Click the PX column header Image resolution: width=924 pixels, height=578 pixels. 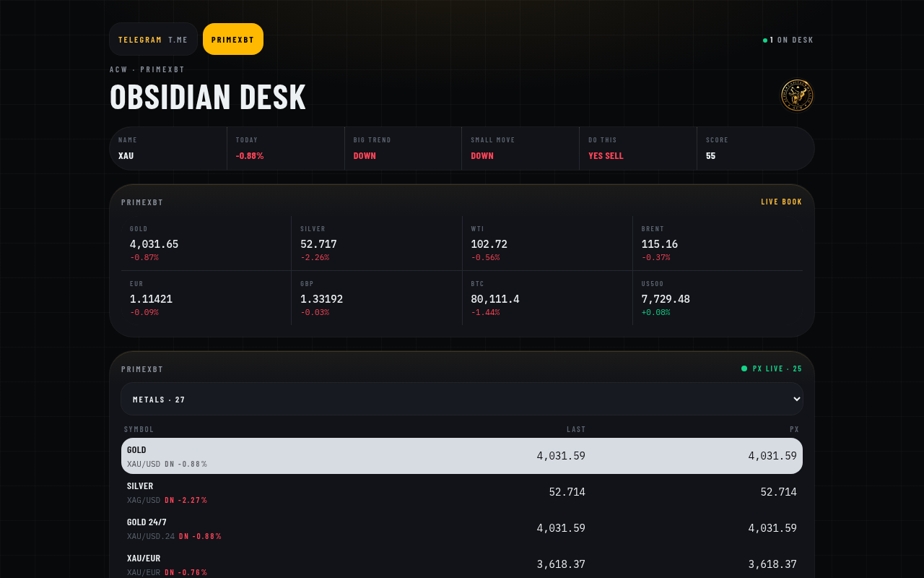pyautogui.click(x=795, y=429)
